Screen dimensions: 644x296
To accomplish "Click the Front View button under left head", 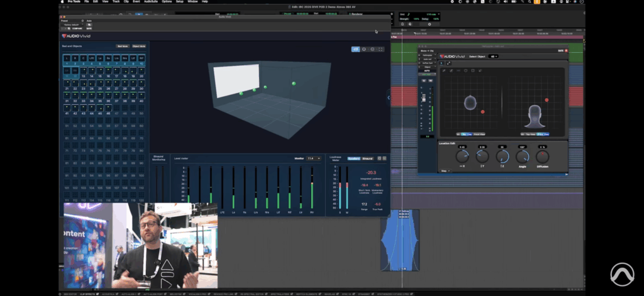I will tap(479, 134).
